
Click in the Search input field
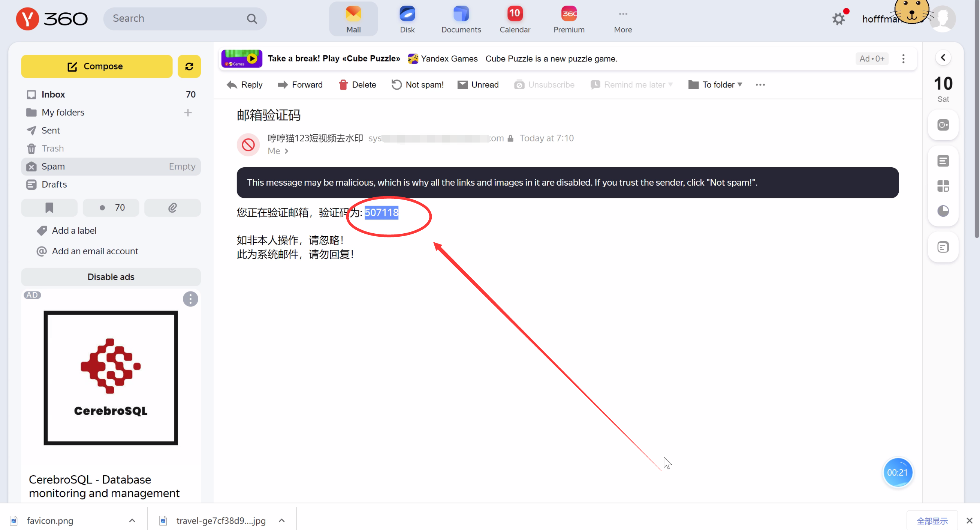(x=176, y=18)
